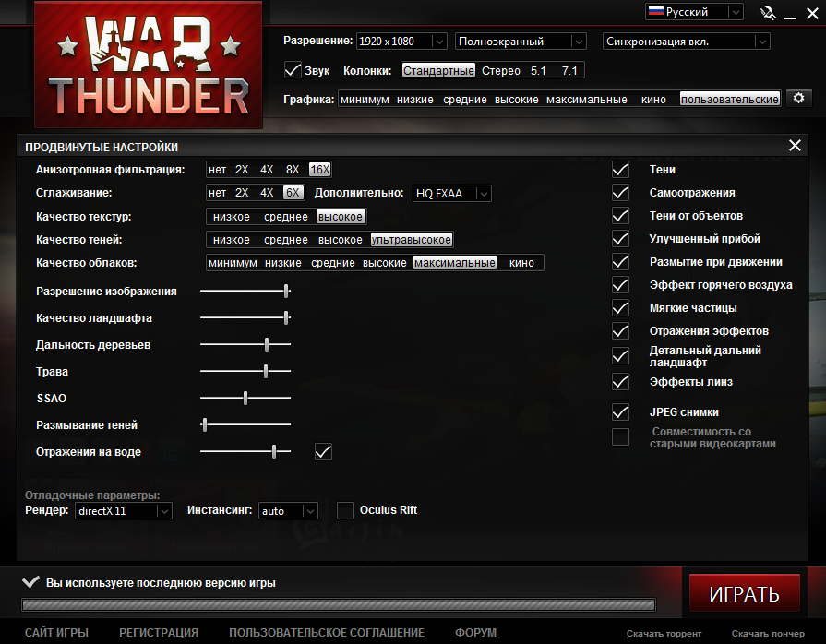826x644 pixels.
Task: Disable Эффекты линз checkbox
Action: pos(620,382)
